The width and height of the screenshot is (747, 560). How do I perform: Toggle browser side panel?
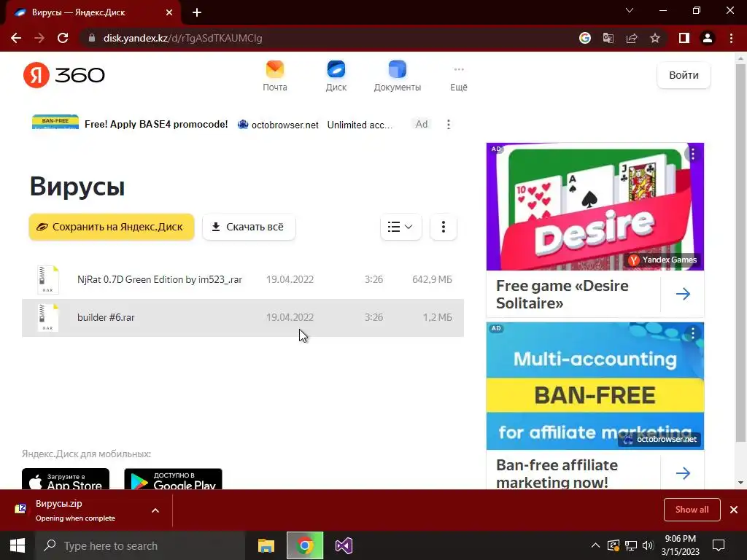coord(684,38)
